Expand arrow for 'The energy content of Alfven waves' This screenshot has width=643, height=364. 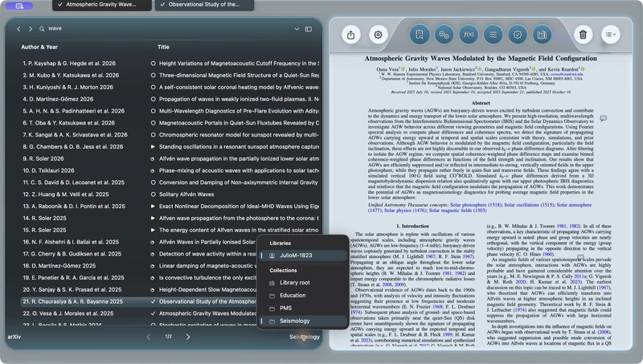click(x=153, y=230)
